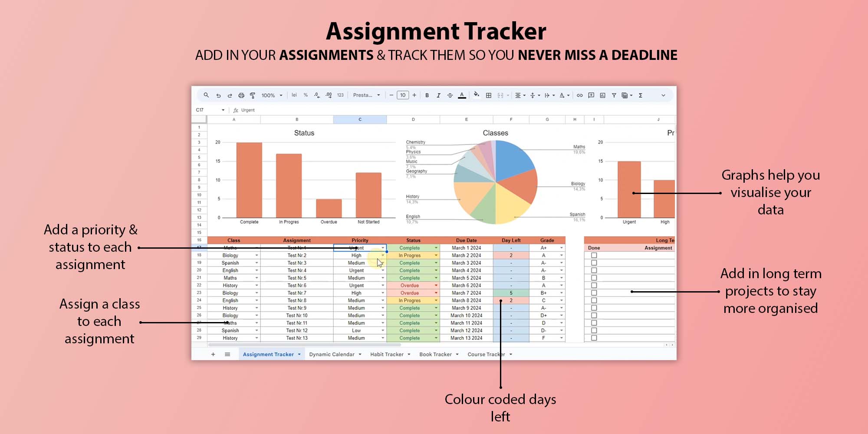
Task: Apply strikethrough formatting
Action: 450,95
